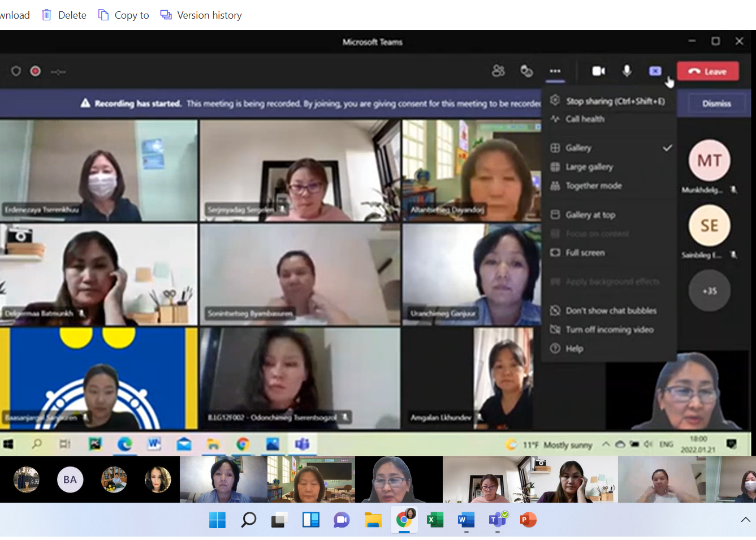Enable Together mode from the menu
Image resolution: width=756 pixels, height=540 pixels.
click(609, 185)
